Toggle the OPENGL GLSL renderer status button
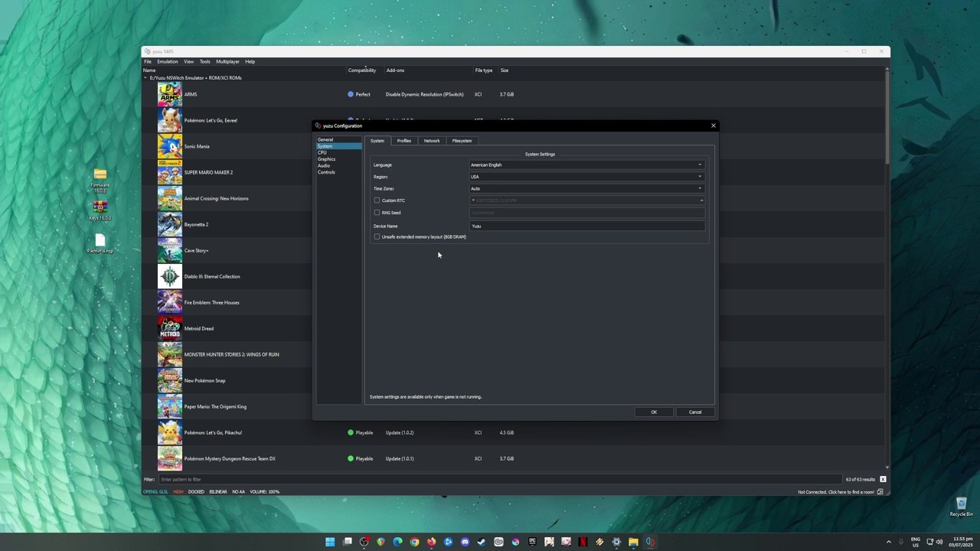 click(155, 491)
